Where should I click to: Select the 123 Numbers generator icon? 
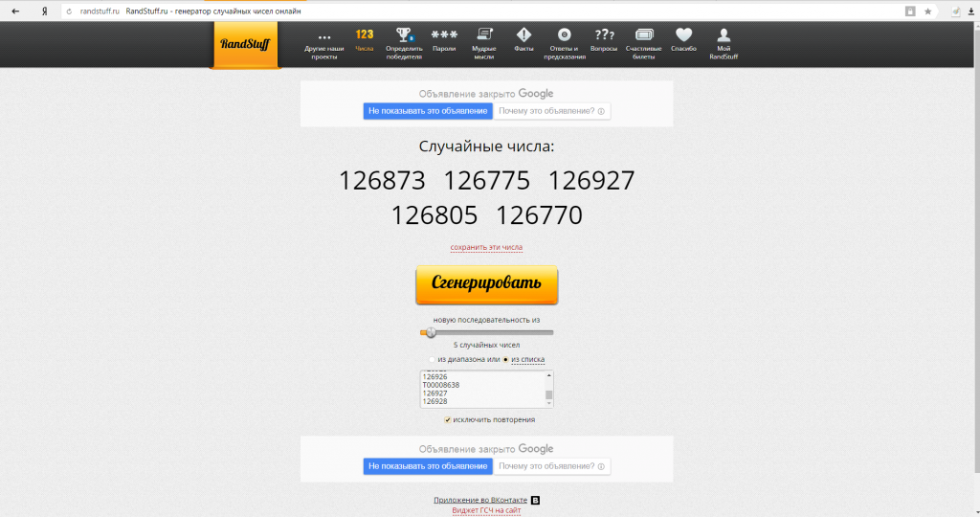click(365, 40)
